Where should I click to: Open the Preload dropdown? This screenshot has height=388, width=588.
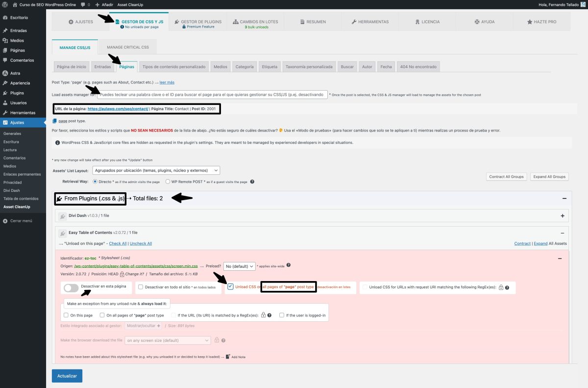click(x=240, y=266)
